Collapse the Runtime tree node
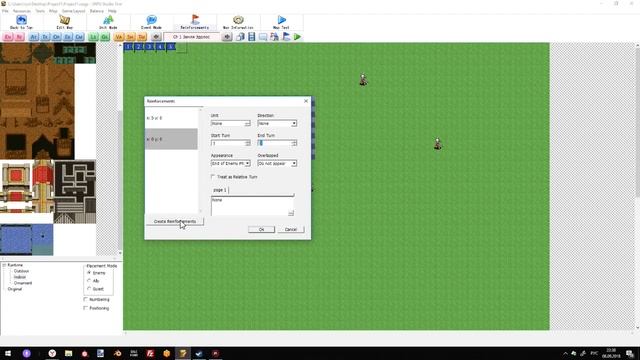The width and height of the screenshot is (640, 360). tap(4, 265)
